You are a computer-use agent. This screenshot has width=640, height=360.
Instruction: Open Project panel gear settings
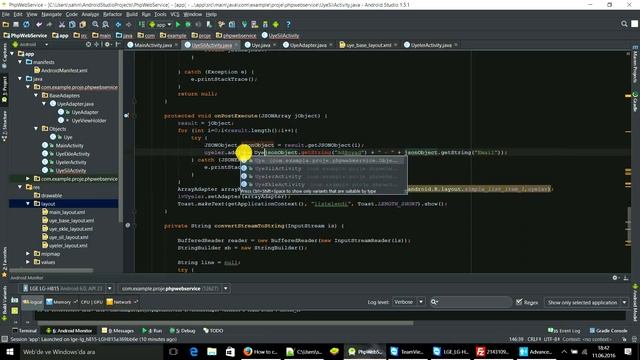[x=107, y=44]
